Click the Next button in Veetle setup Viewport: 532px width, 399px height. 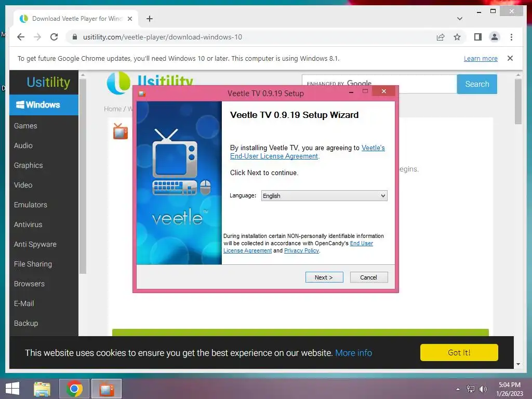[x=324, y=277]
